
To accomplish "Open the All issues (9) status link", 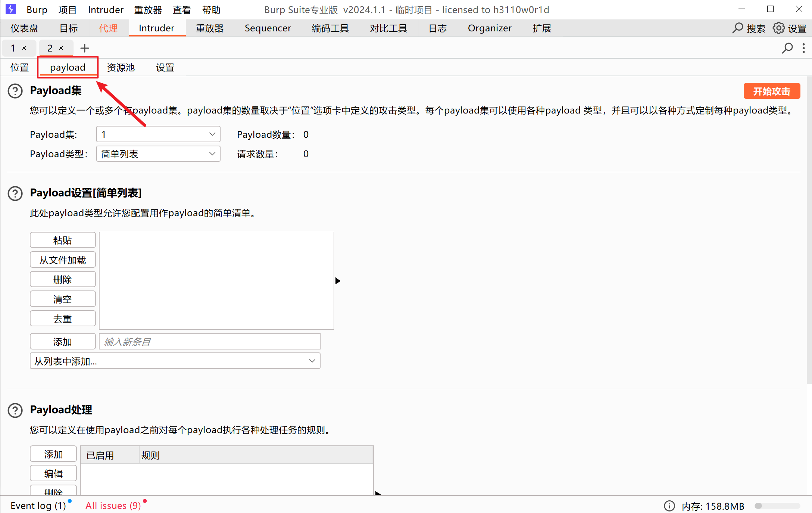I will [113, 506].
